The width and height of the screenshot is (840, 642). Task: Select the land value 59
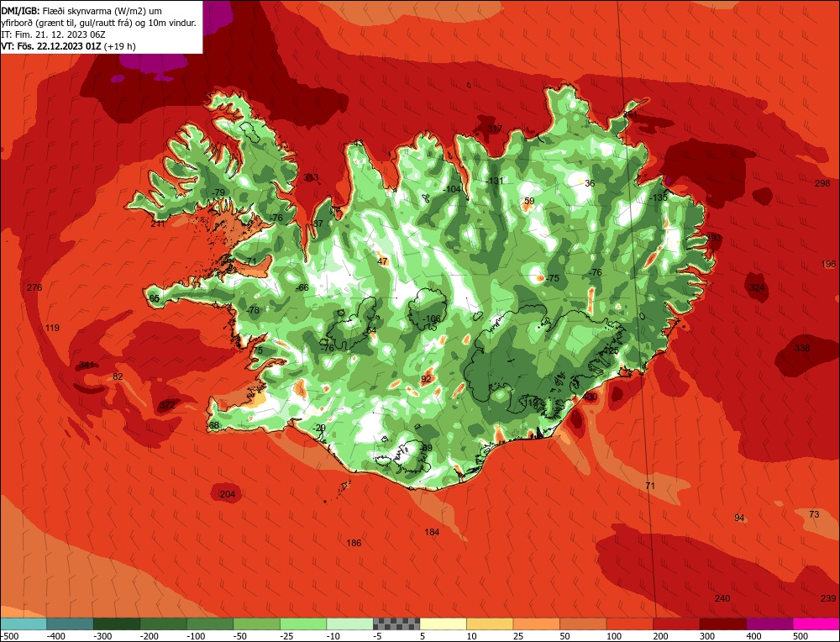click(529, 202)
